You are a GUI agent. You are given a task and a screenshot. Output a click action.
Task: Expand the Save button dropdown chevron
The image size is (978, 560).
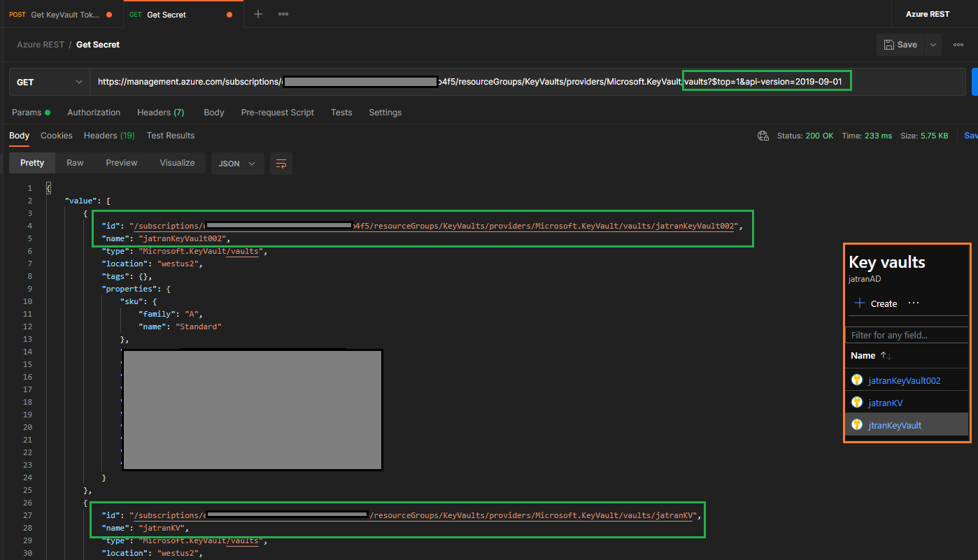click(x=933, y=44)
